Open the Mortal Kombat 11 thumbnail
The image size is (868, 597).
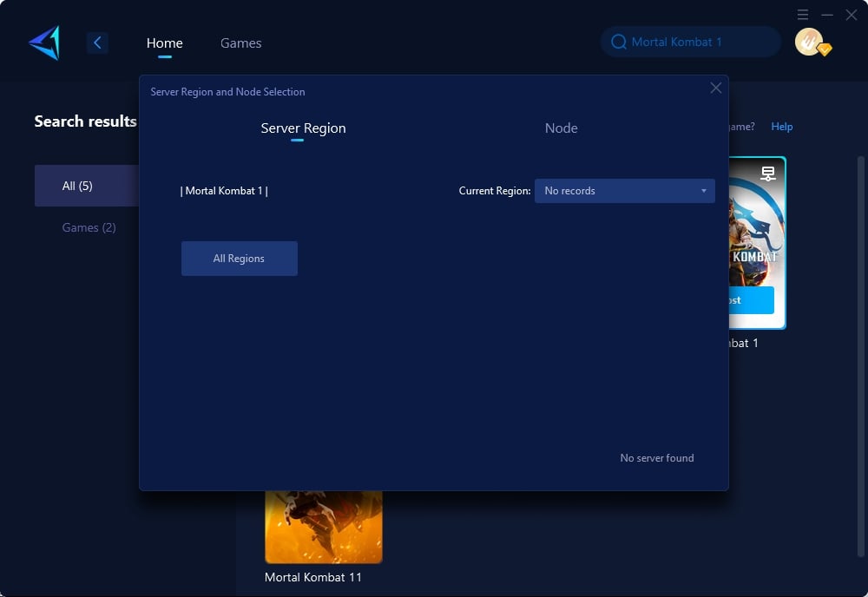(324, 527)
